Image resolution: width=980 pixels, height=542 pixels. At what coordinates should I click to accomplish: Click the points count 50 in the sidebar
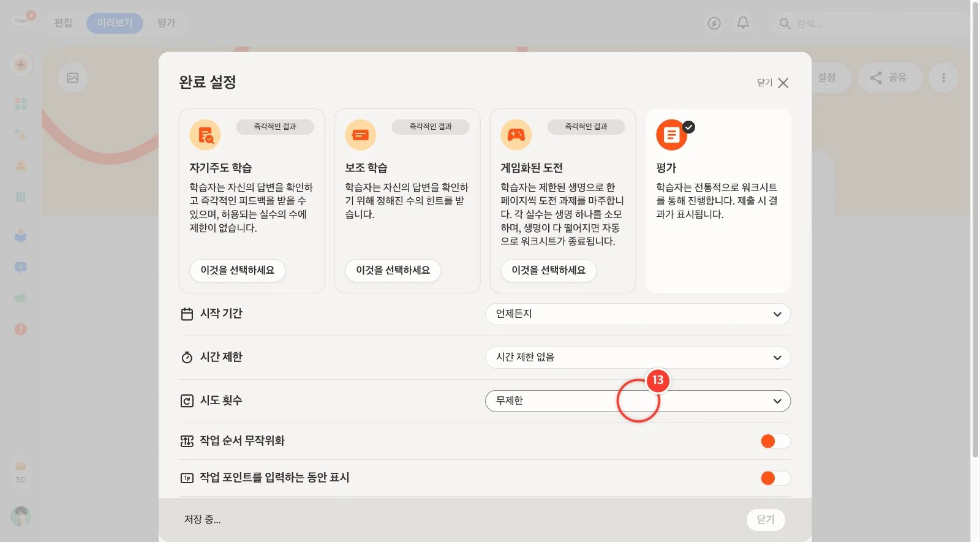coord(21,480)
